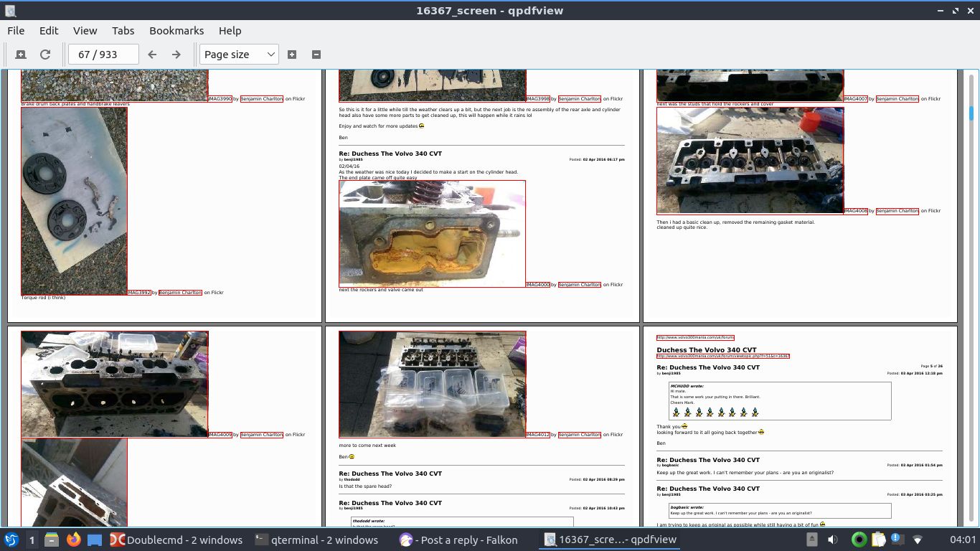Click the yellow cylinder head end photo
The width and height of the screenshot is (980, 551).
point(432,234)
